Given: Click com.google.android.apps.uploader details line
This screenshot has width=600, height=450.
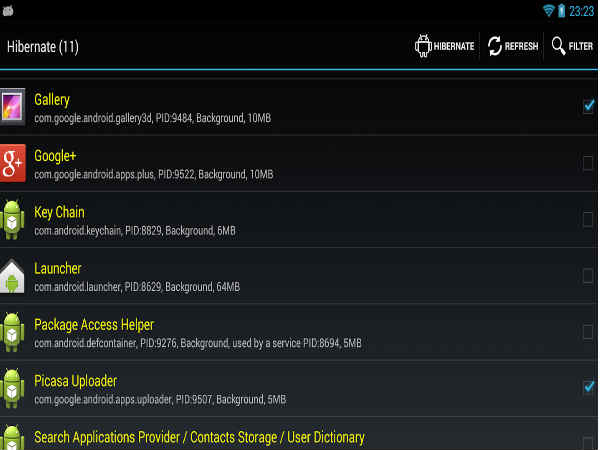Looking at the screenshot, I should 160,399.
